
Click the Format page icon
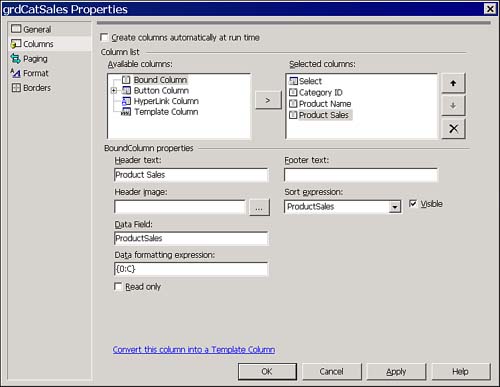coord(16,73)
